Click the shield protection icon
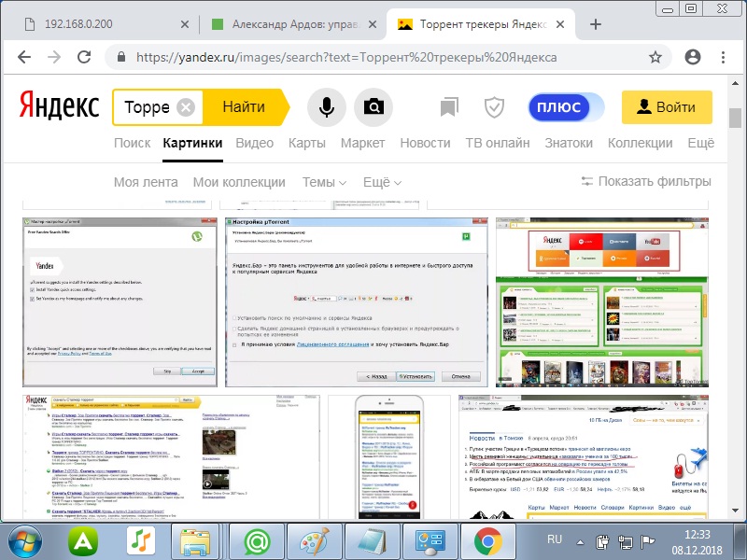747x560 pixels. pos(494,107)
